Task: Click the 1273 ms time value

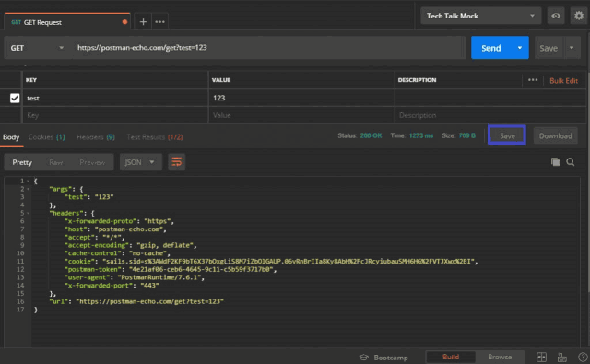Action: (420, 135)
